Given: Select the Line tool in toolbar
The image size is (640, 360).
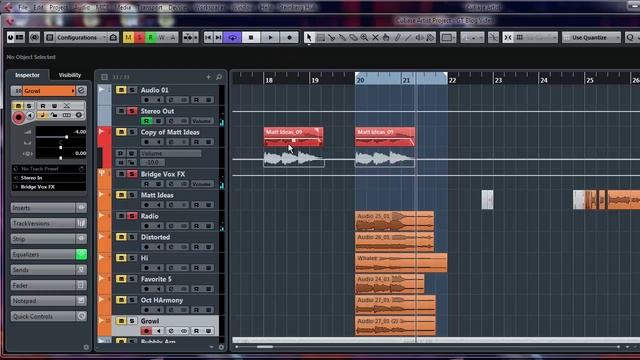Looking at the screenshot, I should click(408, 38).
